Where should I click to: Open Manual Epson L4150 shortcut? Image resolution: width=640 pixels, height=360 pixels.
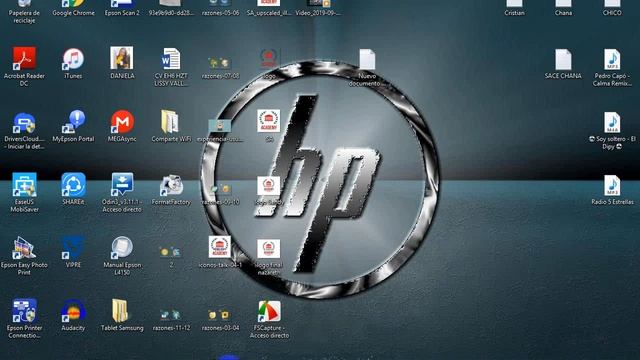122,247
